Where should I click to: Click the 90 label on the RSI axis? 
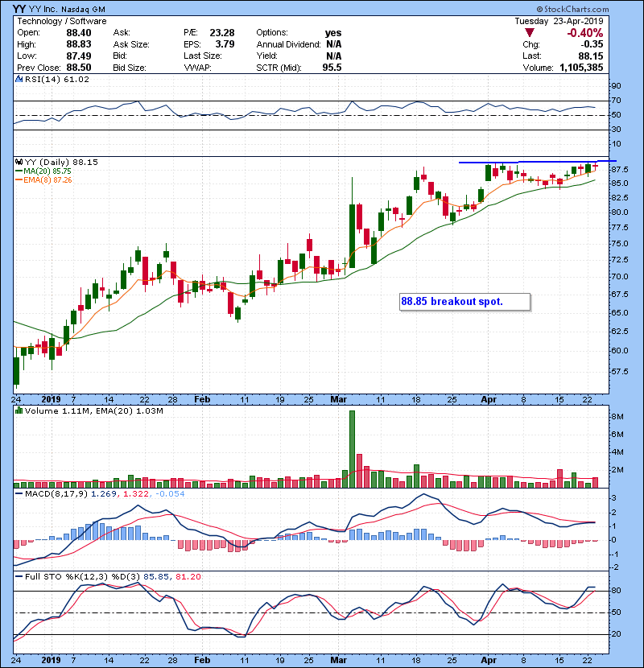tap(617, 86)
